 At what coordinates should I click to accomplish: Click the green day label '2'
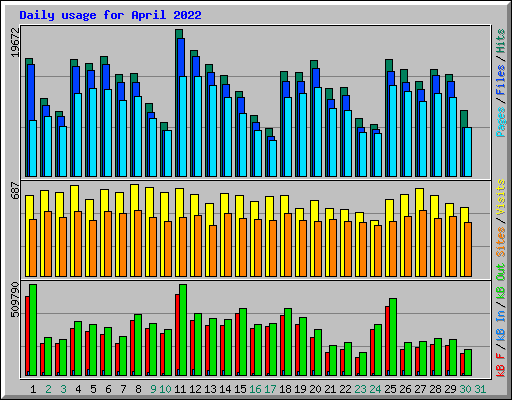pyautogui.click(x=48, y=389)
